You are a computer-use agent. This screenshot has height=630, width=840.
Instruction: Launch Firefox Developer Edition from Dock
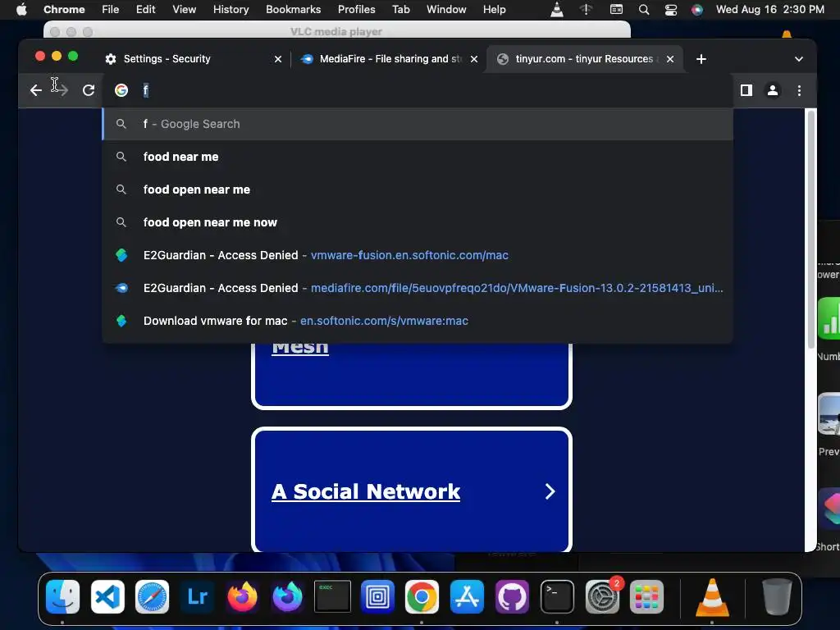tap(287, 596)
